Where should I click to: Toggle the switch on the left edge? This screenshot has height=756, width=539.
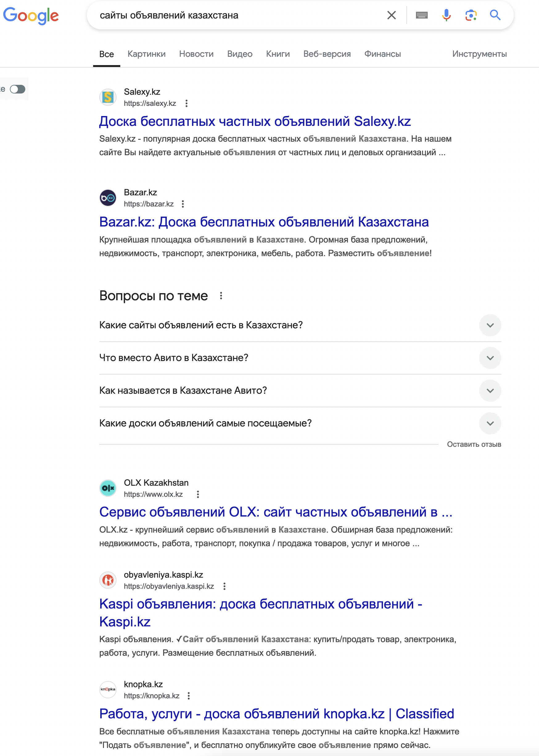click(18, 89)
